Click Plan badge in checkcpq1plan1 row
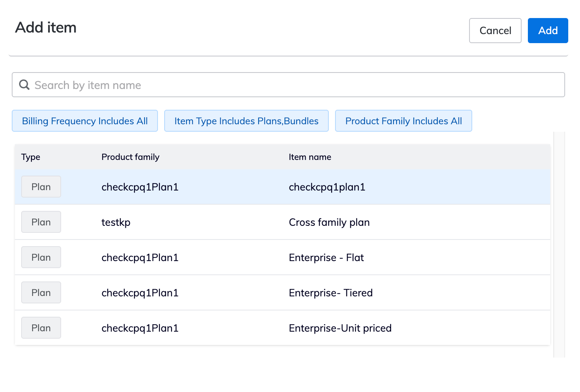Viewport: 580px width, 392px height. click(x=41, y=187)
